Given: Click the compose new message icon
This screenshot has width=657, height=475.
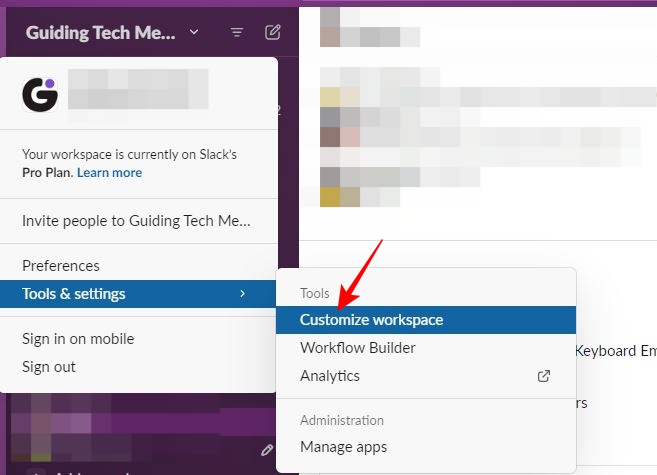Looking at the screenshot, I should click(272, 32).
